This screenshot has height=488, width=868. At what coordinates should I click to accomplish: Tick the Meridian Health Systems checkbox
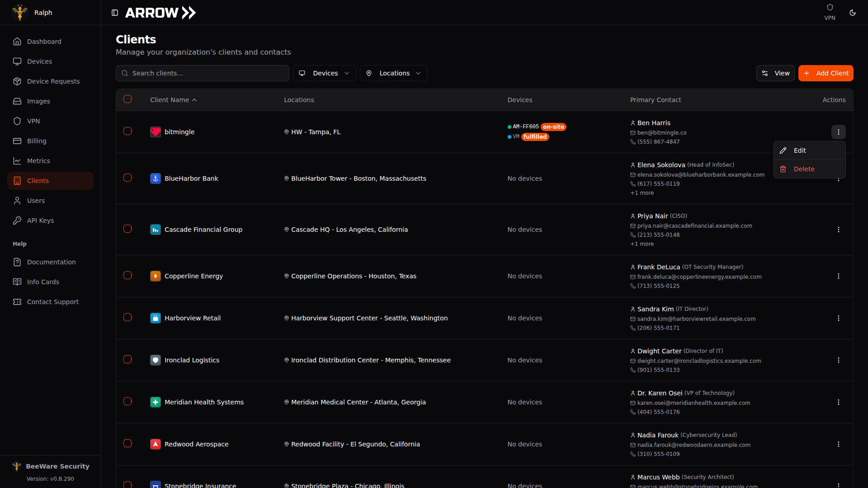127,401
